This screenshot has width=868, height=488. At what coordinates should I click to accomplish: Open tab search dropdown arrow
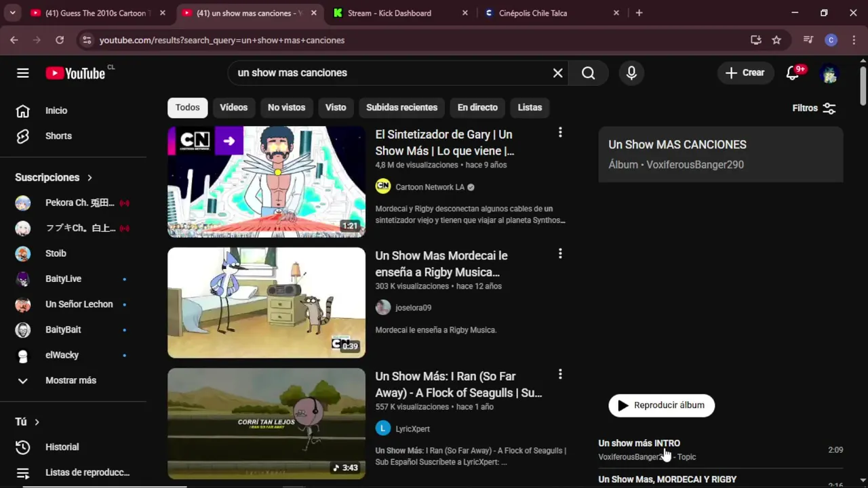point(14,13)
